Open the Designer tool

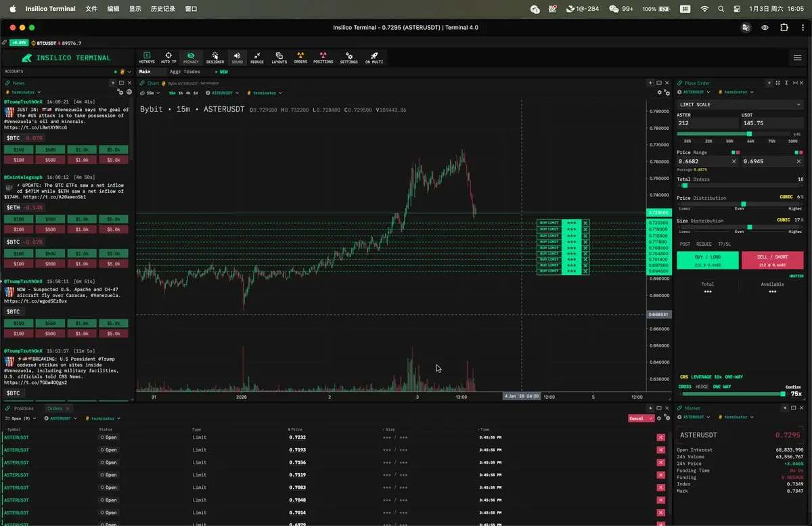[x=215, y=58]
